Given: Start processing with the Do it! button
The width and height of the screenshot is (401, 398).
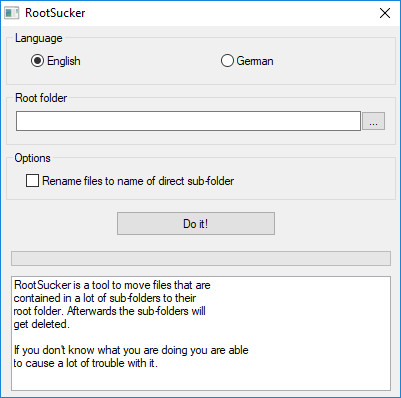Looking at the screenshot, I should 196,223.
